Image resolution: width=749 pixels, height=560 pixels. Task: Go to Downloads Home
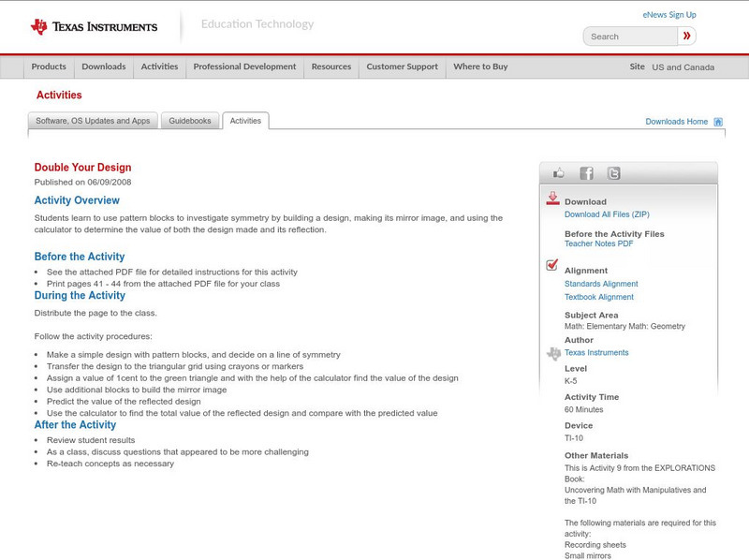(x=676, y=122)
